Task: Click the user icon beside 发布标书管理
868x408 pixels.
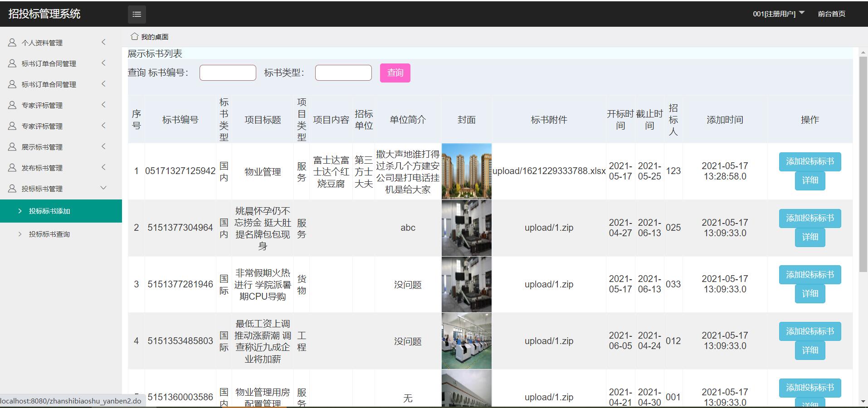Action: 12,168
